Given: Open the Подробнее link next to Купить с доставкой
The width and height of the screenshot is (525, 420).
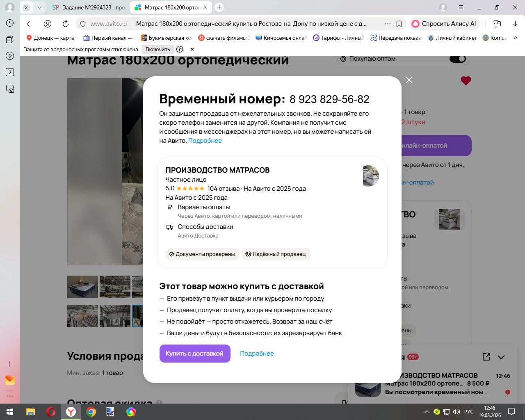Looking at the screenshot, I should [x=257, y=354].
